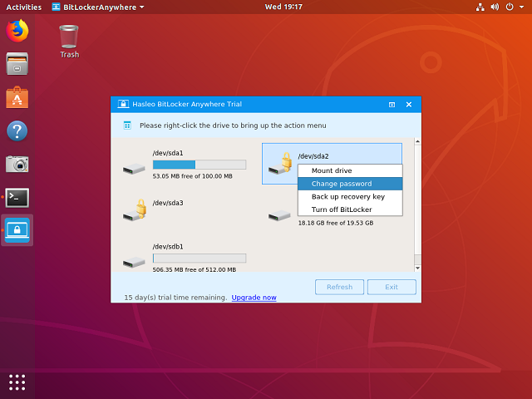532x399 pixels.
Task: Click the /dev/sda3 label
Action: (168, 203)
